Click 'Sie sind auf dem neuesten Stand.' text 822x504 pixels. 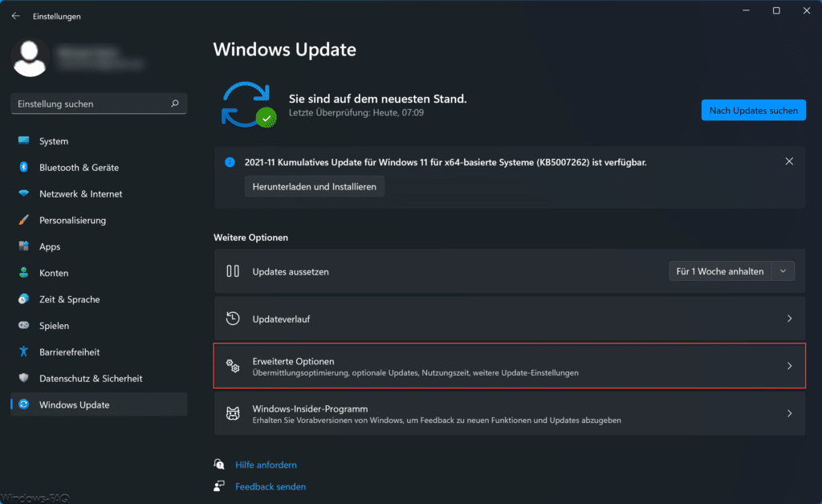click(377, 99)
